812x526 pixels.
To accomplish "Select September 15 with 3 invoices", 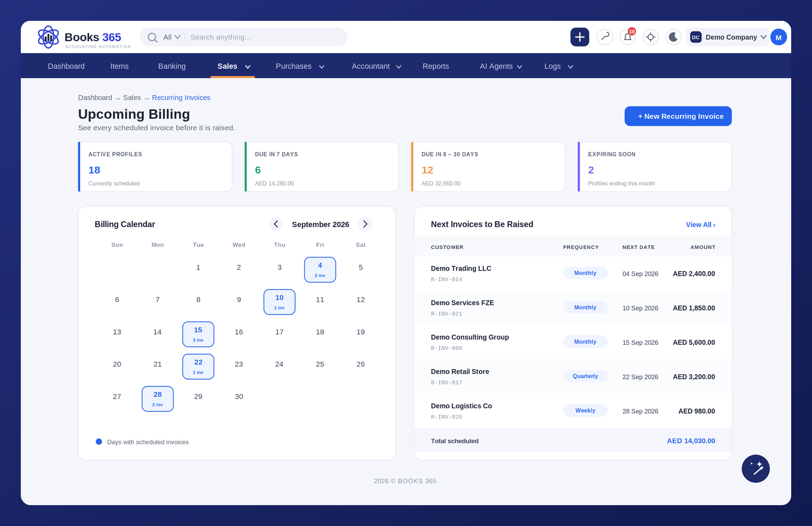I will [x=198, y=334].
